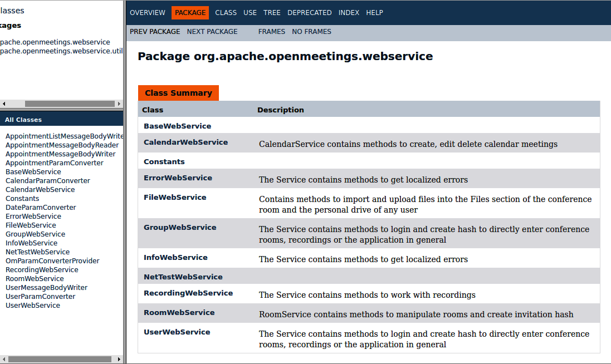
Task: Select the Class Summary tab header
Action: tap(178, 93)
